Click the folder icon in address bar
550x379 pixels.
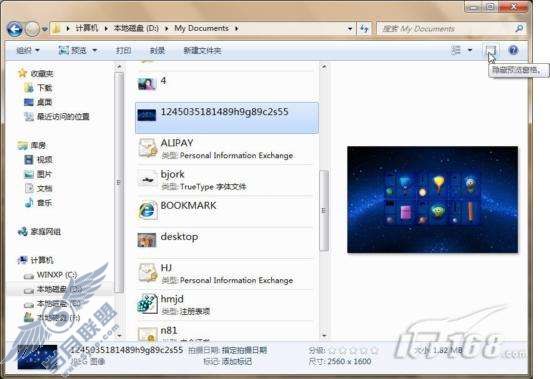point(56,28)
